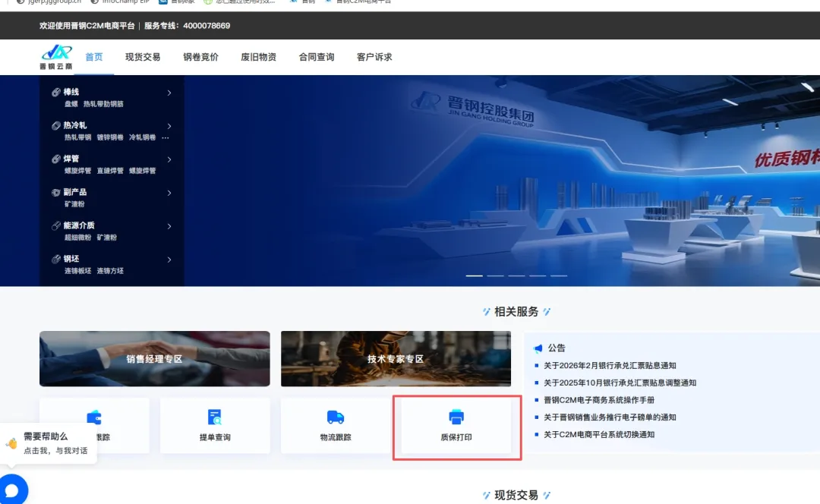
Task: Select the 连铸方坯 subcategory link
Action: pyautogui.click(x=110, y=271)
